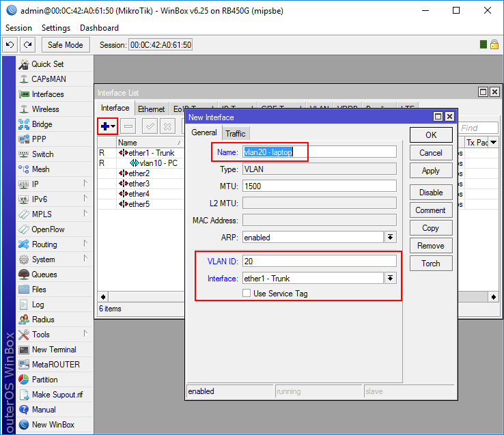Open the Session menu
The height and width of the screenshot is (435, 504).
(18, 28)
